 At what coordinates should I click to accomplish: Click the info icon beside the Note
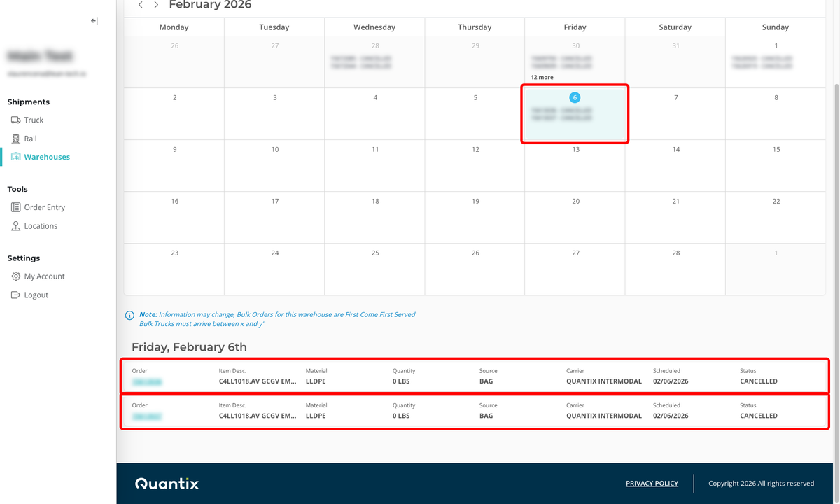pyautogui.click(x=129, y=314)
